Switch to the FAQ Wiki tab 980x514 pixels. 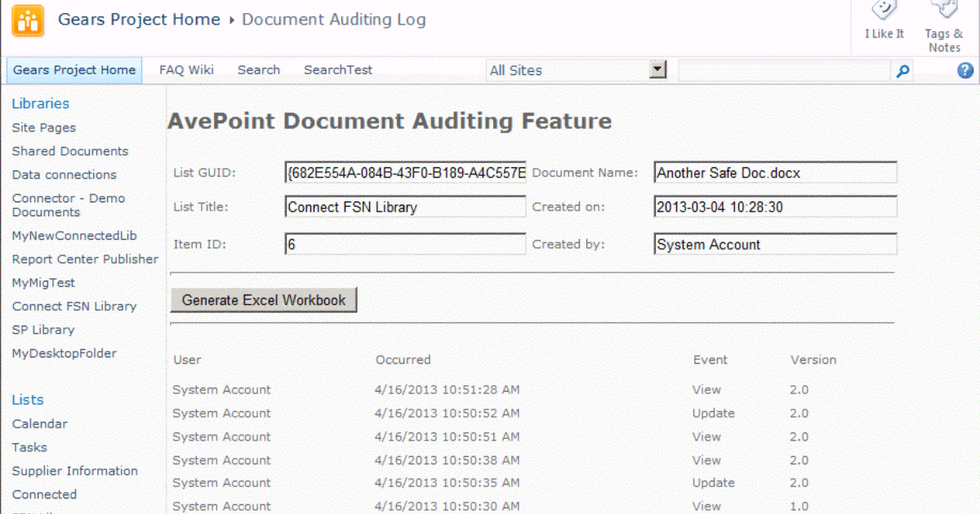point(185,70)
